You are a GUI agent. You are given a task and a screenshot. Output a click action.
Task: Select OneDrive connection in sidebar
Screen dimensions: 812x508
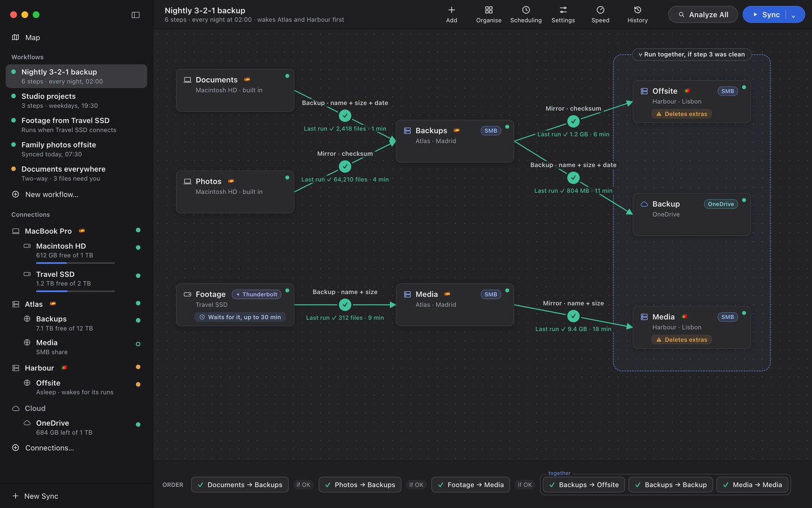pyautogui.click(x=76, y=427)
